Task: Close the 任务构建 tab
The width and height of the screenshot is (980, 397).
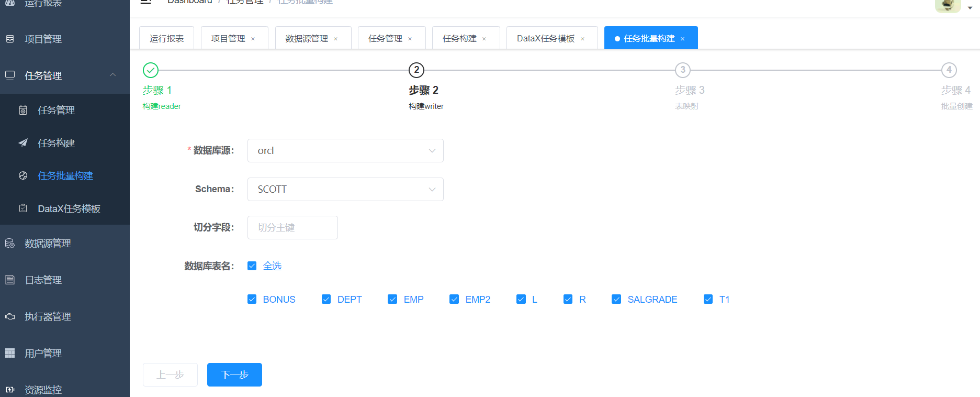Action: pyautogui.click(x=485, y=39)
